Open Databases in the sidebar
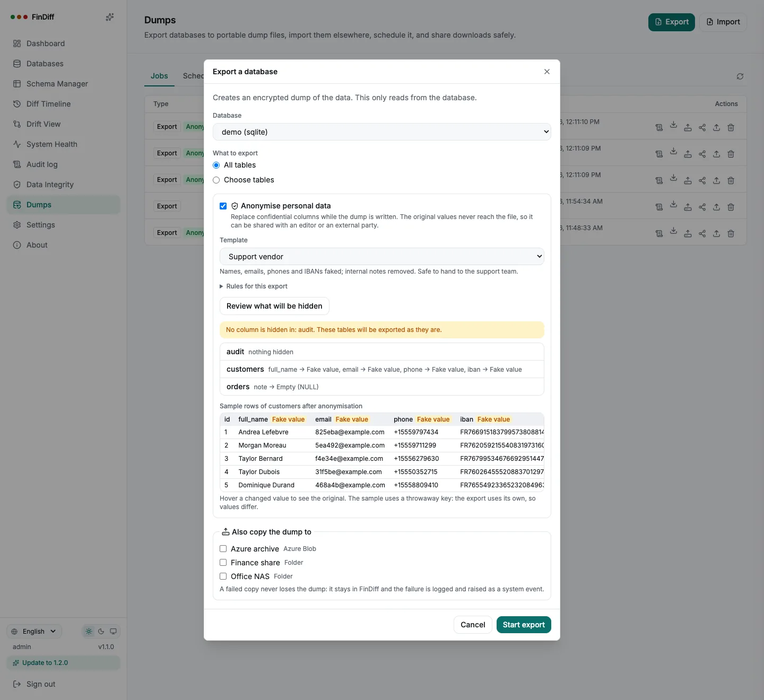 pyautogui.click(x=64, y=64)
